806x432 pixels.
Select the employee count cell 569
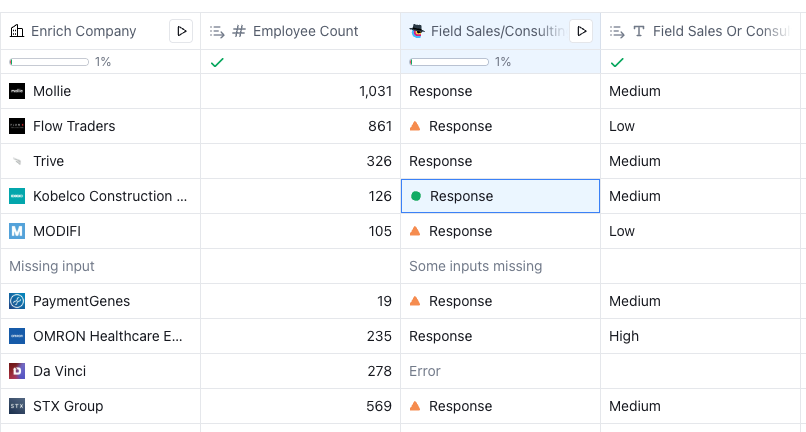point(300,406)
